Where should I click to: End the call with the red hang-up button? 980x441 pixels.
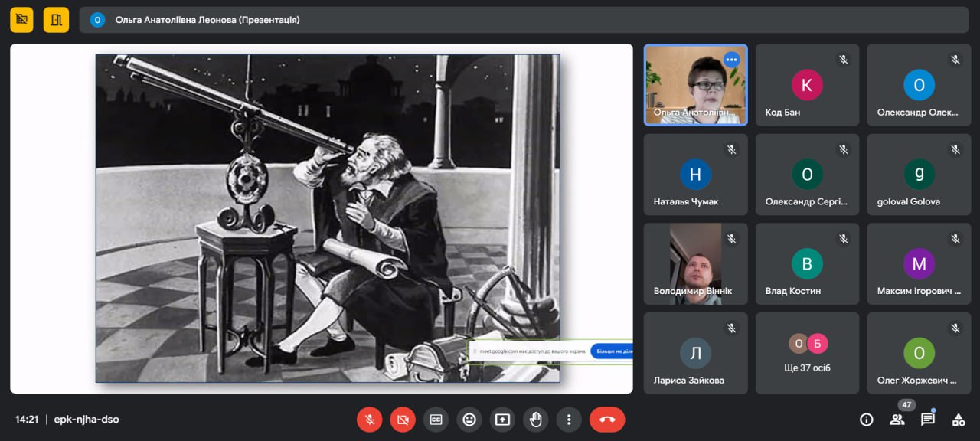point(607,420)
